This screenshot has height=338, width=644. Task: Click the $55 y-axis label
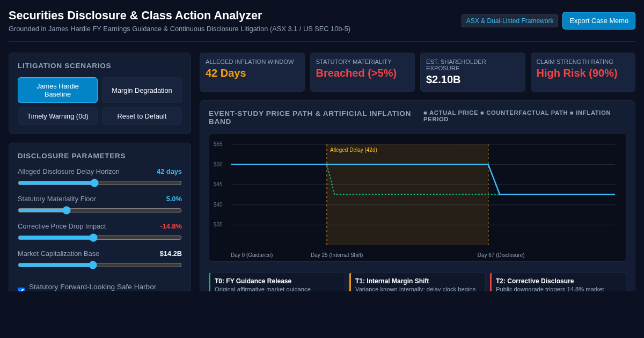tap(218, 144)
